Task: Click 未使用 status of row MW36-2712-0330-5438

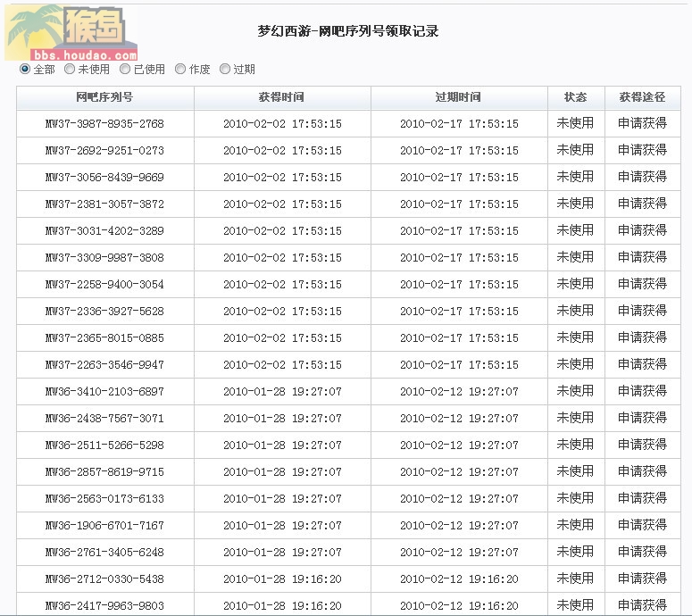Action: (575, 579)
